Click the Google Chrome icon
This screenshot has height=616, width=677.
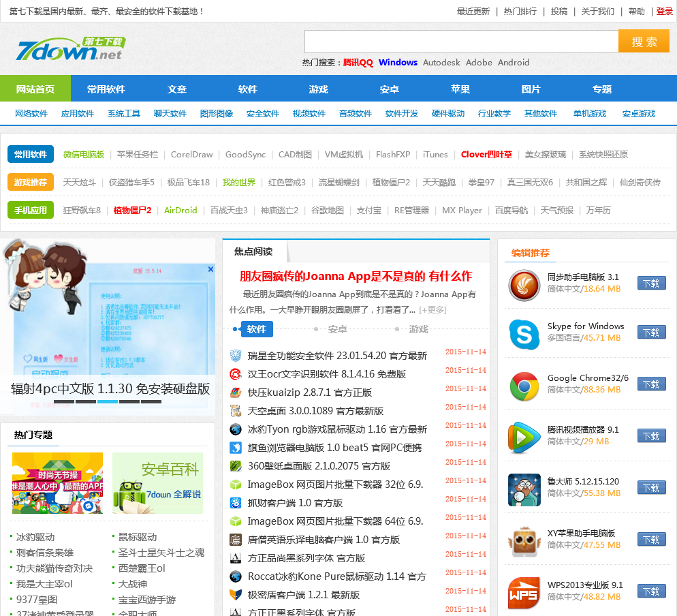coord(524,386)
